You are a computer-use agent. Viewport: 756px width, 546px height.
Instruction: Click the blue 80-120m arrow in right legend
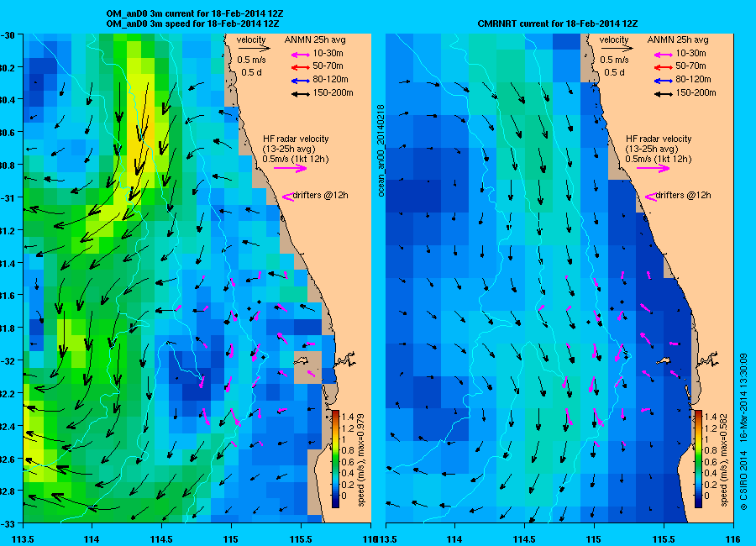pyautogui.click(x=664, y=81)
